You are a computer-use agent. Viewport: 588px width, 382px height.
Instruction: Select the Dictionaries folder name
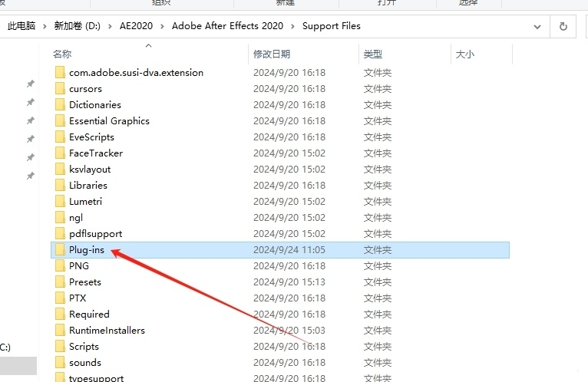click(95, 104)
